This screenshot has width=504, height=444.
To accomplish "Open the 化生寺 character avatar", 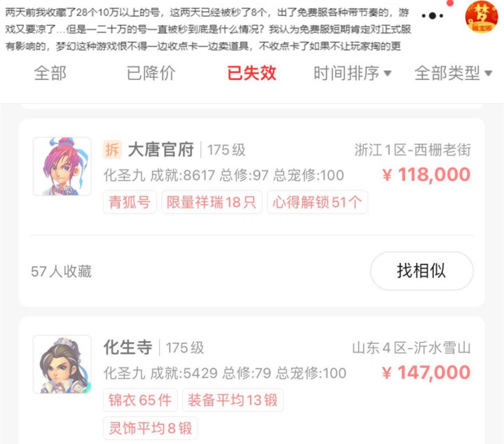I will pos(62,364).
